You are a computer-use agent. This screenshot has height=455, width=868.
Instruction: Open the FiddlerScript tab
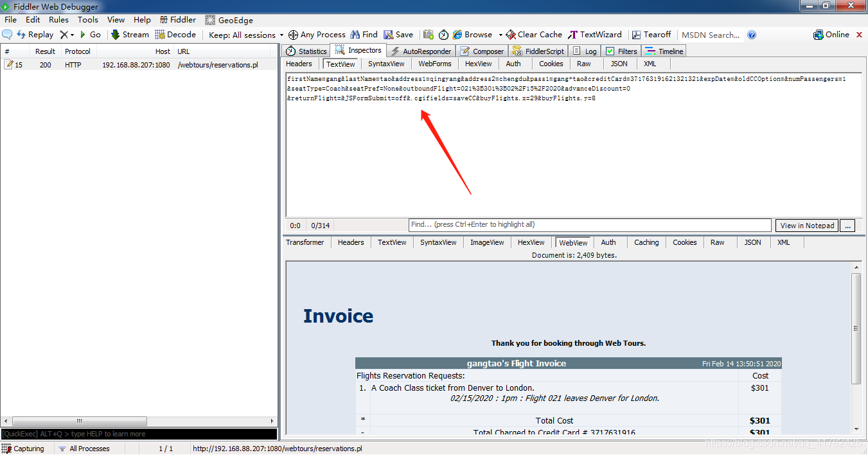pos(538,51)
